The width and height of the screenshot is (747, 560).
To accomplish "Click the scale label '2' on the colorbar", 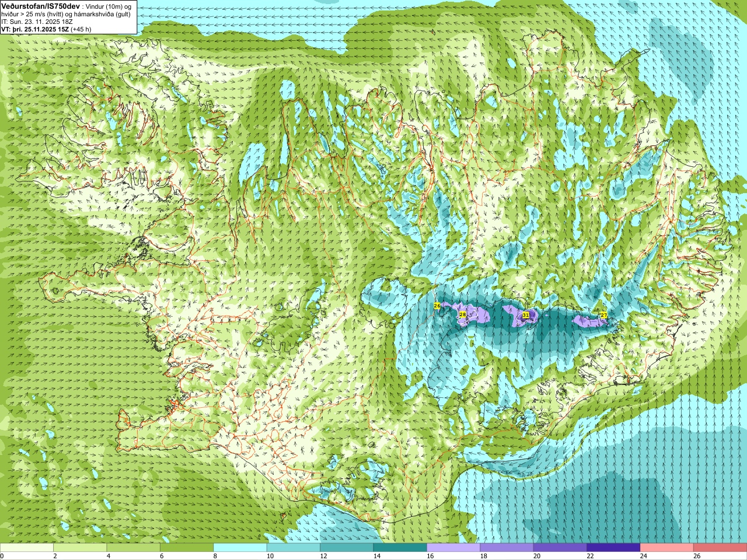I will (54, 556).
